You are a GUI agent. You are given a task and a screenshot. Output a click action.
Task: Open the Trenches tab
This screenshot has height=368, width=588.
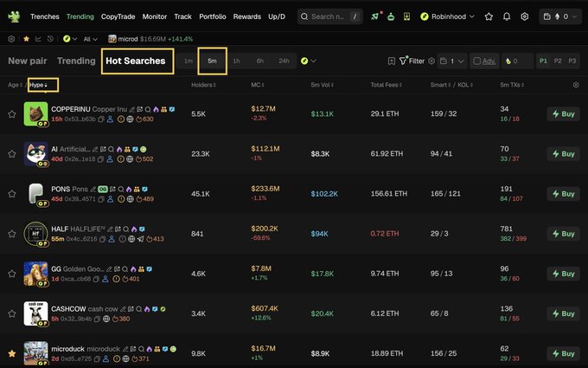point(45,16)
